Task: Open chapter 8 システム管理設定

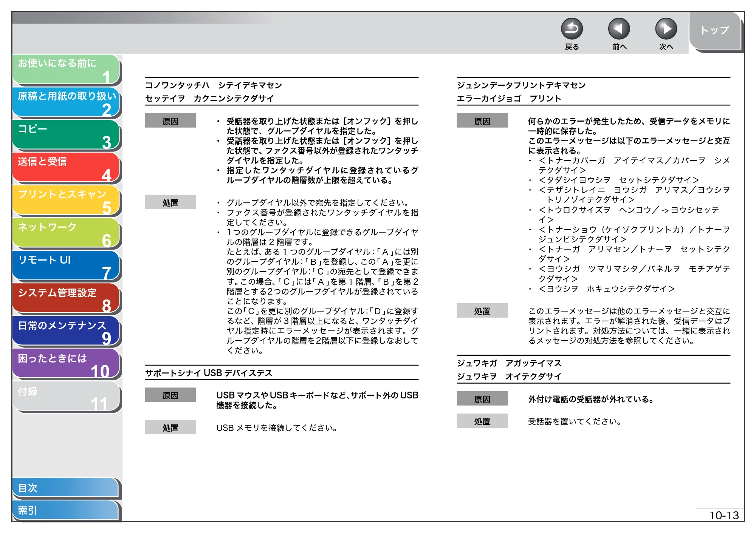Action: (x=66, y=298)
